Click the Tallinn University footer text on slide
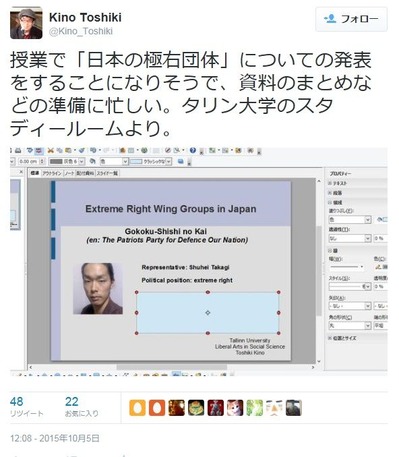Screen dimensions: 399x457 coord(250,340)
